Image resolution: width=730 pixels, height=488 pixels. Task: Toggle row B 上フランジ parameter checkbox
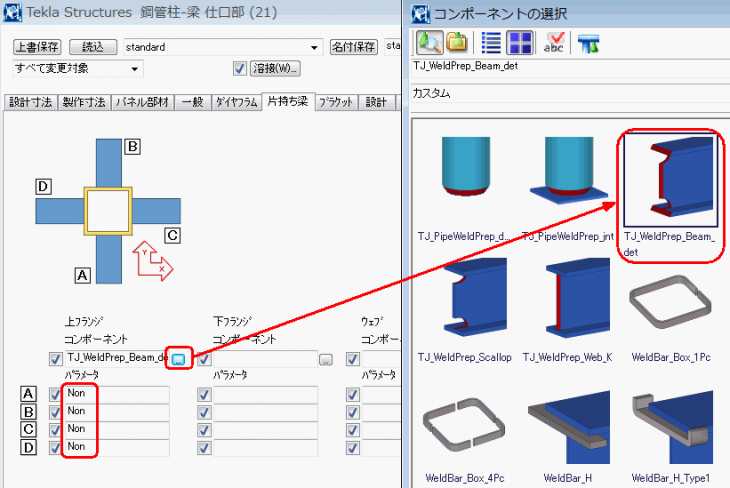tap(56, 412)
